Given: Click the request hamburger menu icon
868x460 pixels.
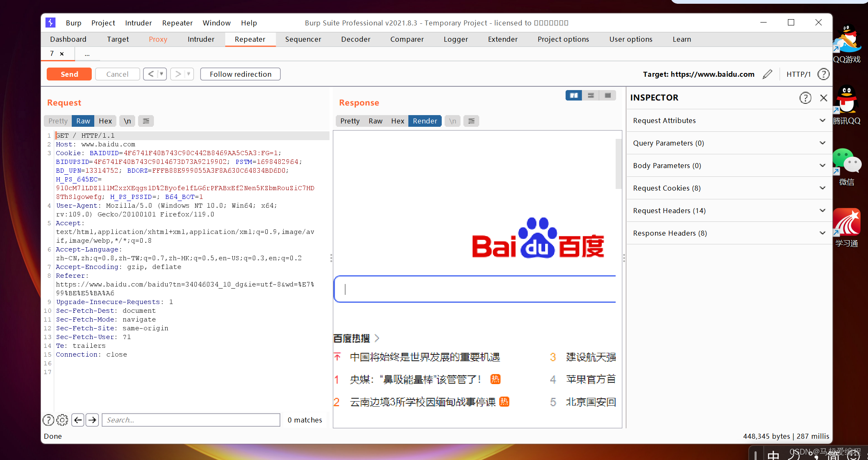Looking at the screenshot, I should point(146,121).
